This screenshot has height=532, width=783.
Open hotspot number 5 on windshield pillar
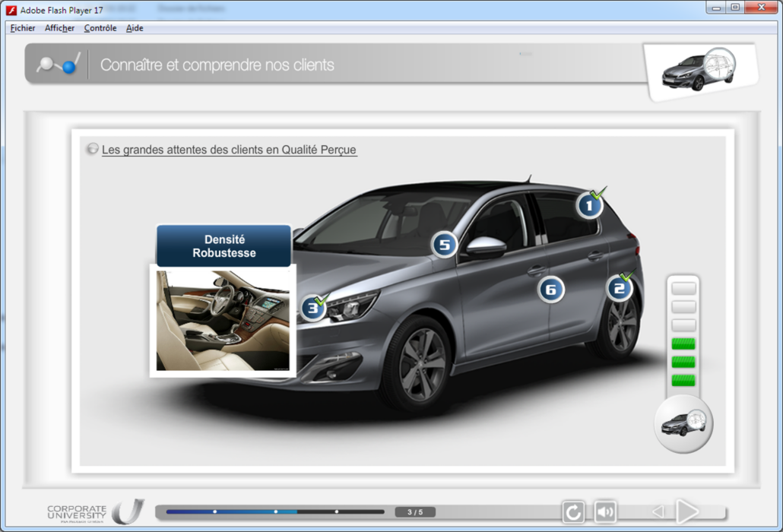(444, 245)
